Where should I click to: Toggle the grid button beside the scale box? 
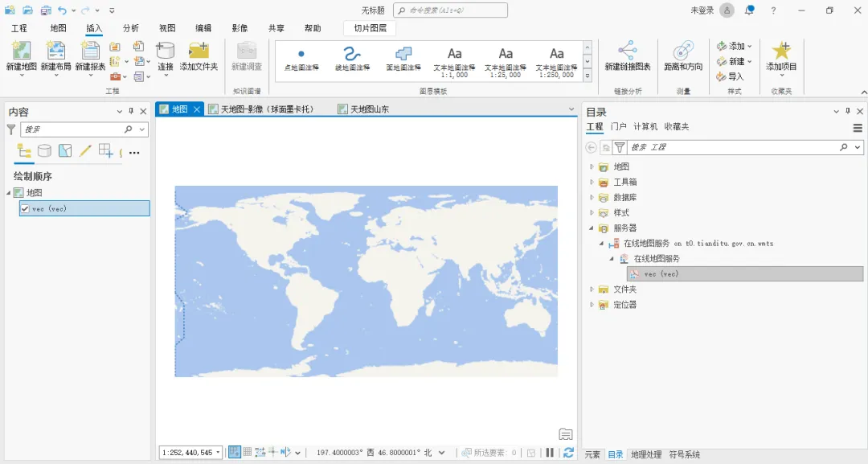click(248, 453)
